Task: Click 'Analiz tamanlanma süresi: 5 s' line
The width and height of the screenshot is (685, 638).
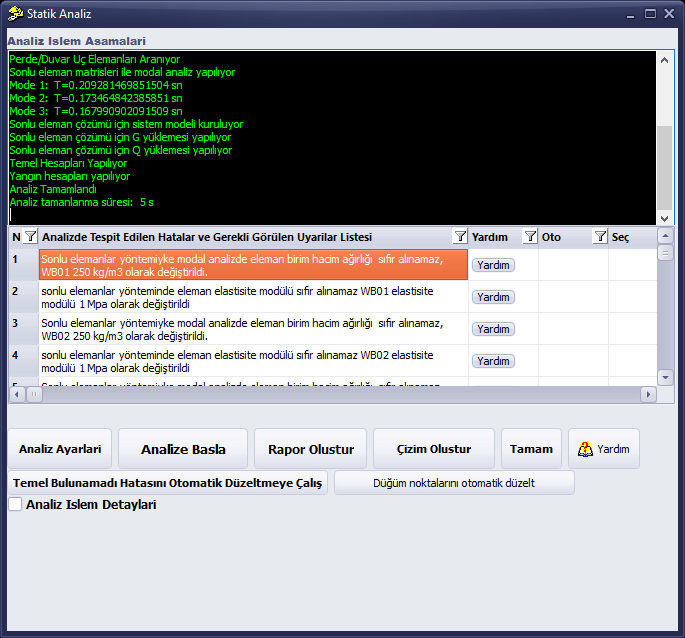Action: [82, 202]
